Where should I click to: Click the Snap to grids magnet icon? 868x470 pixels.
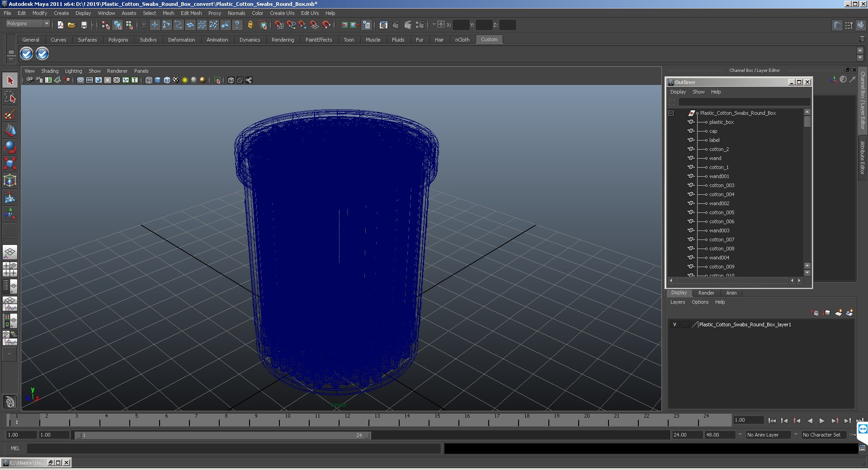pyautogui.click(x=279, y=25)
